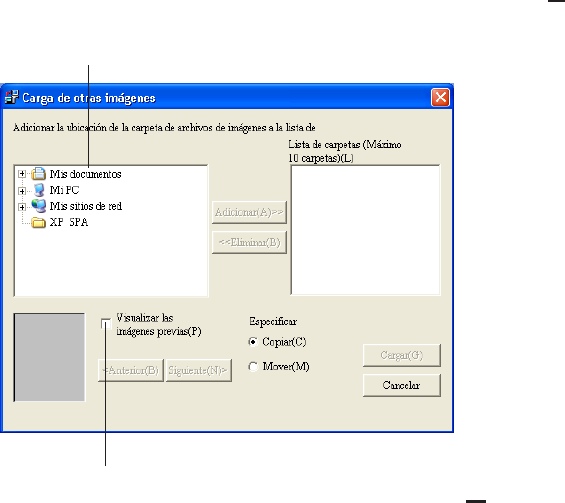The width and height of the screenshot is (565, 503).
Task: Enable Visualizar las imágenes previas checkbox
Action: click(x=106, y=324)
